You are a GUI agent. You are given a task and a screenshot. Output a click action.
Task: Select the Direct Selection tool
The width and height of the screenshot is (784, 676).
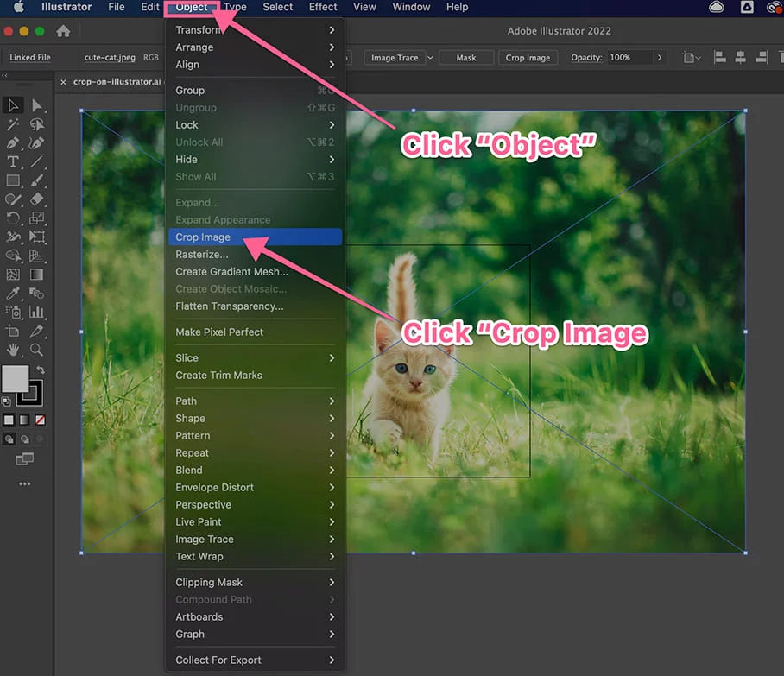pos(36,105)
